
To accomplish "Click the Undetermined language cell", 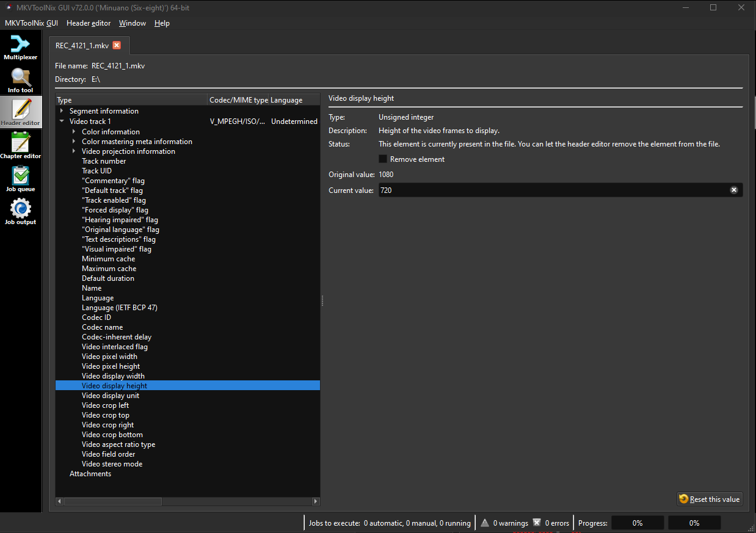I will pos(294,121).
